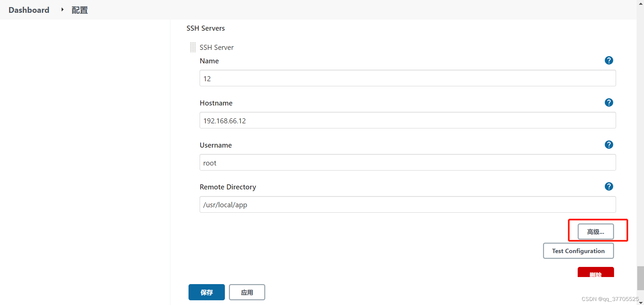Open help for the Username field
Viewport: 644px width, 305px height.
(x=609, y=145)
